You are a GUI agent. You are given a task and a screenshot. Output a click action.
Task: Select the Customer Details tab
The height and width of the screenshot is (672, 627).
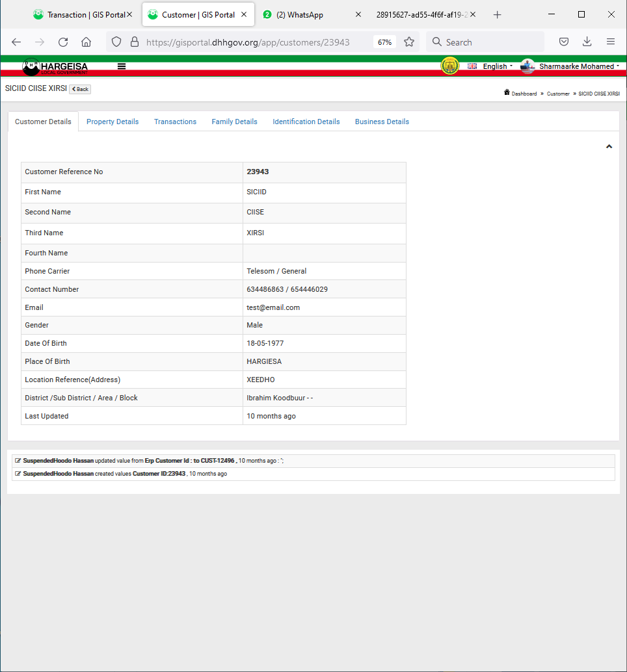pyautogui.click(x=43, y=122)
